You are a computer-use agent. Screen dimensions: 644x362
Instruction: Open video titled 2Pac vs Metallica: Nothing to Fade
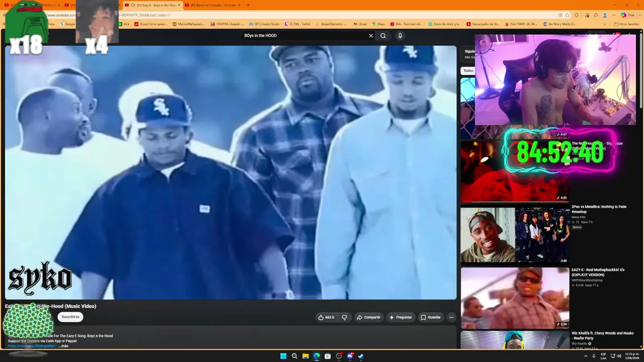[x=599, y=209]
